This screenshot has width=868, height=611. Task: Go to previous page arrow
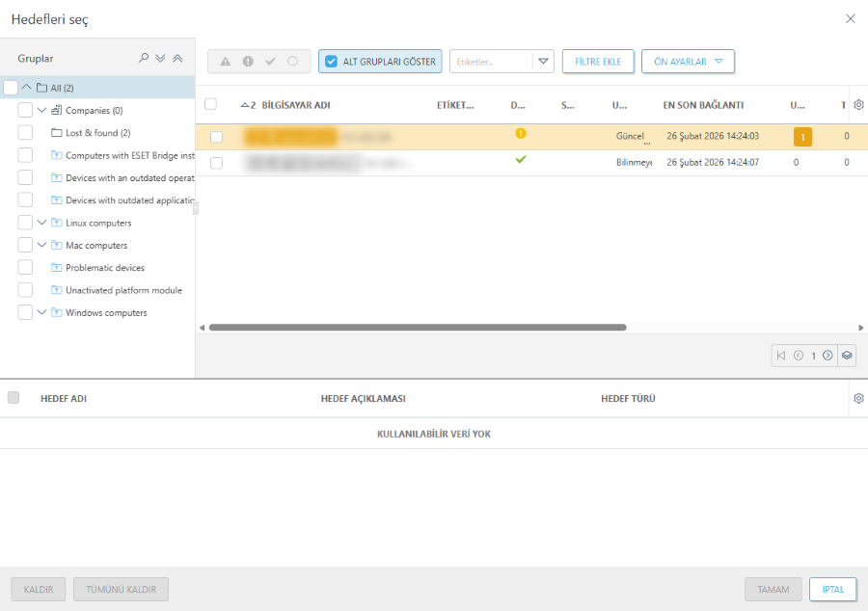(799, 356)
